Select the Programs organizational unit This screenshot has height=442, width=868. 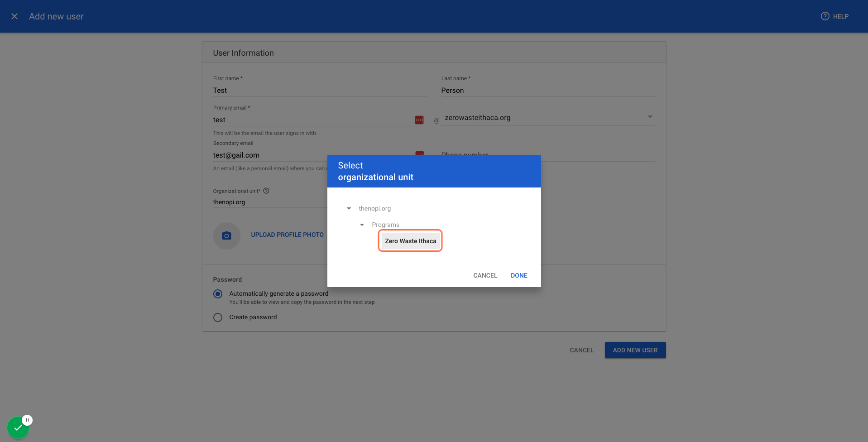pyautogui.click(x=386, y=225)
